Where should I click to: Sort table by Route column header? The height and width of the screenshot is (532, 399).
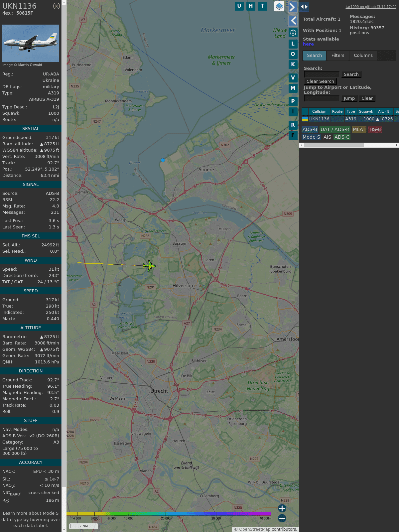click(337, 112)
